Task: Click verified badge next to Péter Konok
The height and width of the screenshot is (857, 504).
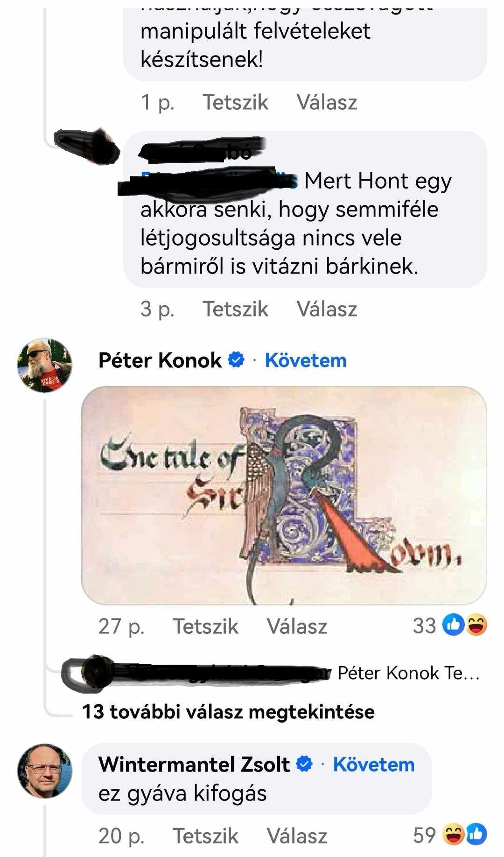Action: coord(236,360)
